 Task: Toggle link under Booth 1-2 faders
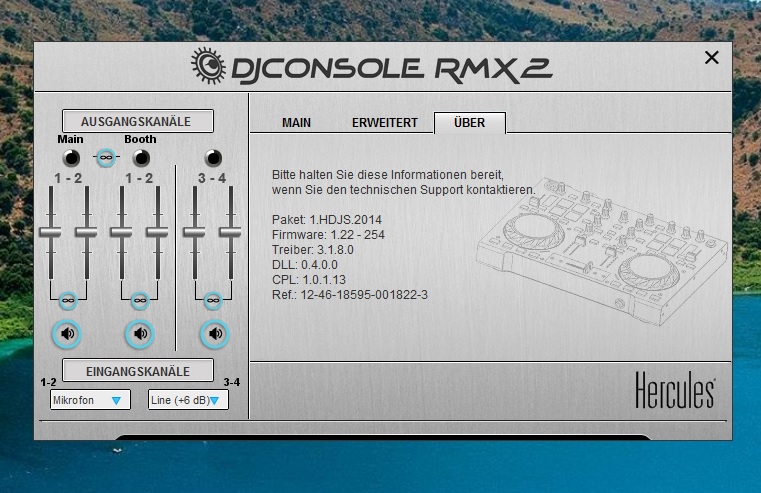pyautogui.click(x=140, y=301)
